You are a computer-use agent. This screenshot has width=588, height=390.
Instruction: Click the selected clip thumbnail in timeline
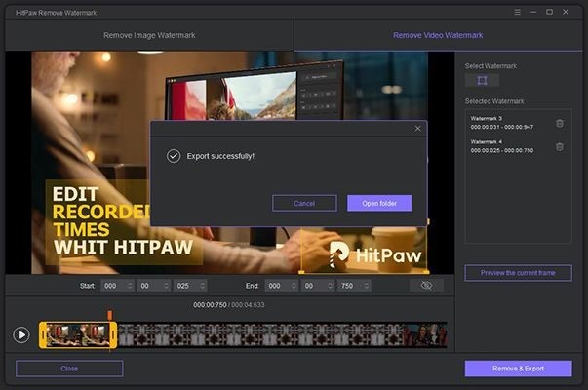click(78, 334)
